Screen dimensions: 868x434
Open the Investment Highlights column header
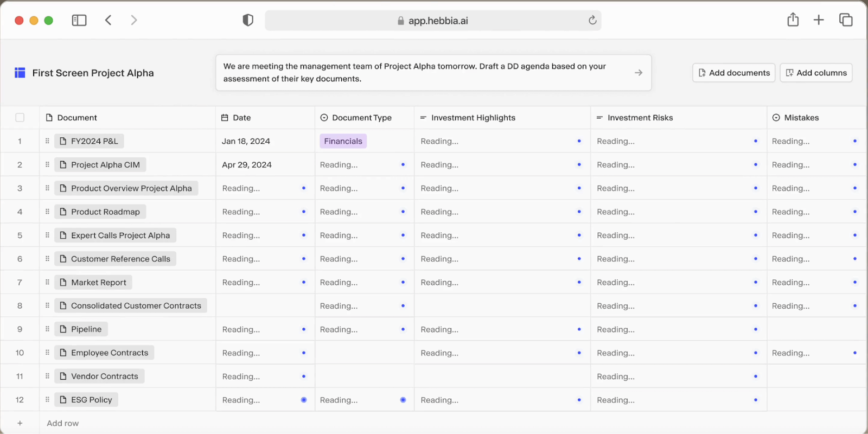(x=473, y=118)
